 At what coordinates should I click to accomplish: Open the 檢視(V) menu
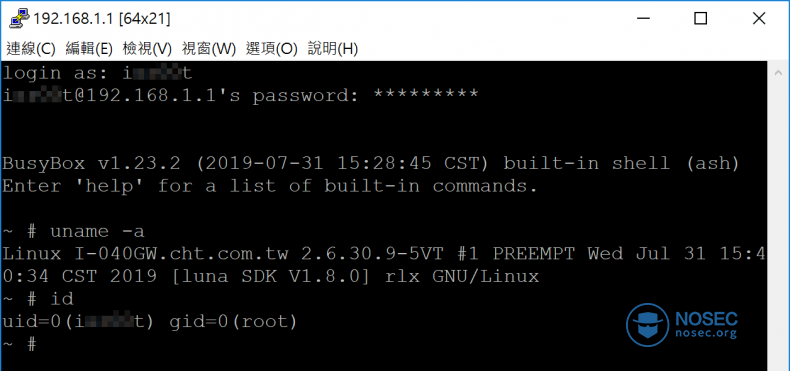tap(147, 49)
